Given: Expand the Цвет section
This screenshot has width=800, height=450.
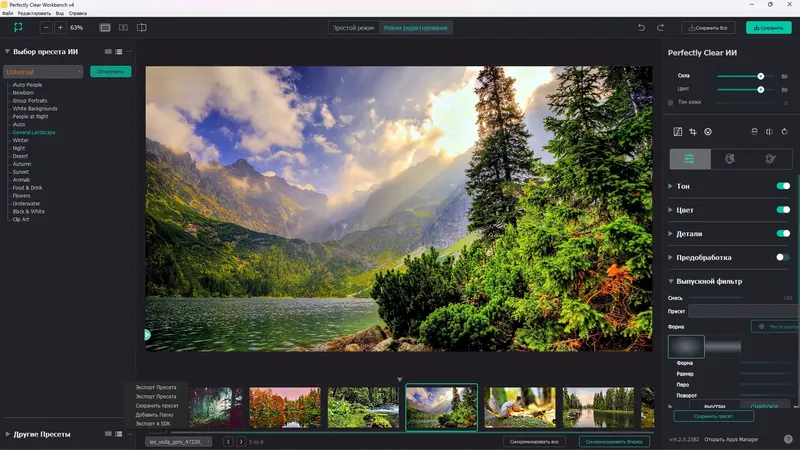Looking at the screenshot, I should coord(670,210).
